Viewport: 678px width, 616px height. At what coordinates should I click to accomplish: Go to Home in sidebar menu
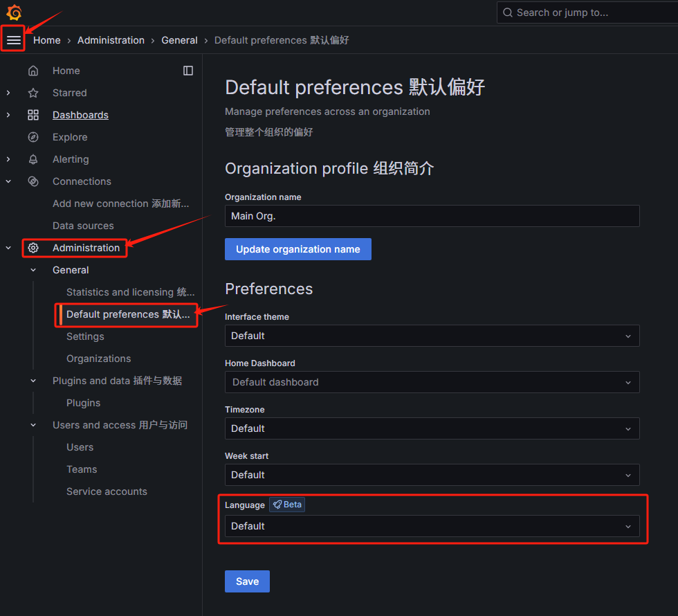point(66,71)
